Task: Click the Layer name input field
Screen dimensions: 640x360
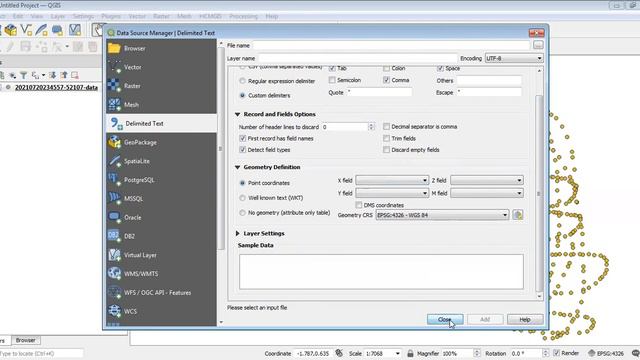Action: [x=358, y=58]
